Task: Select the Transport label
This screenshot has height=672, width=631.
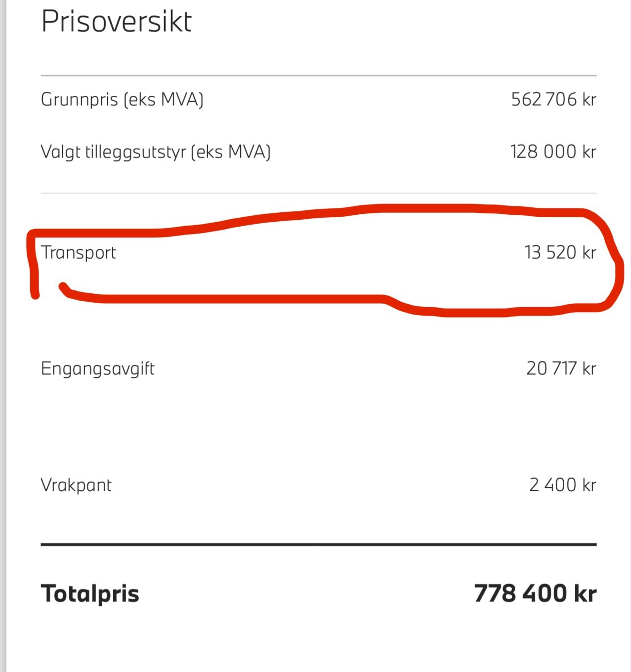Action: coord(79,252)
